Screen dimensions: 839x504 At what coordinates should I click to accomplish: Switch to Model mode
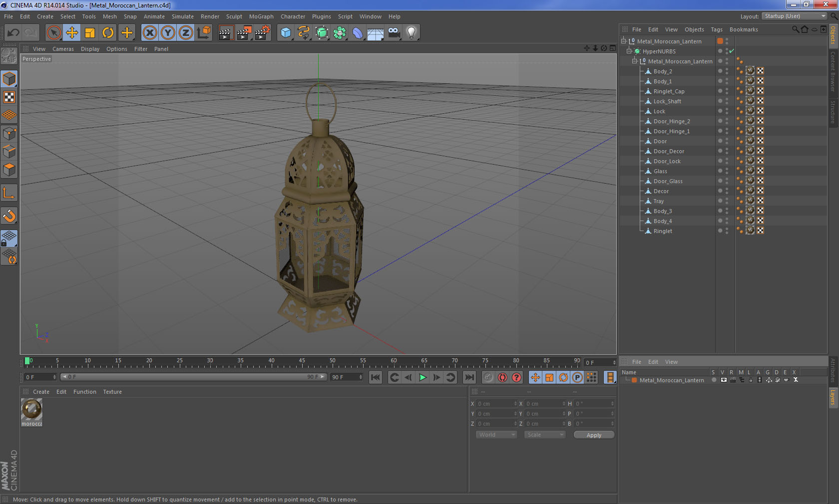click(9, 79)
